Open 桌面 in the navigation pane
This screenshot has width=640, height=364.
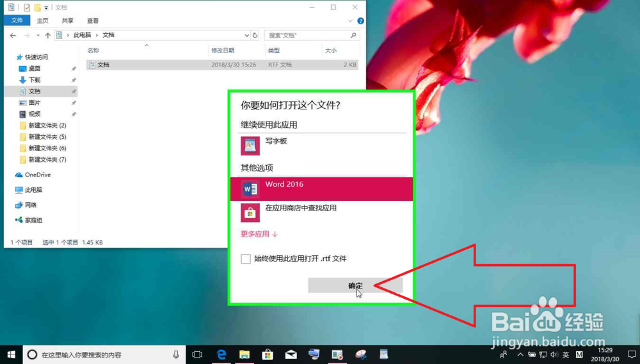(x=35, y=68)
